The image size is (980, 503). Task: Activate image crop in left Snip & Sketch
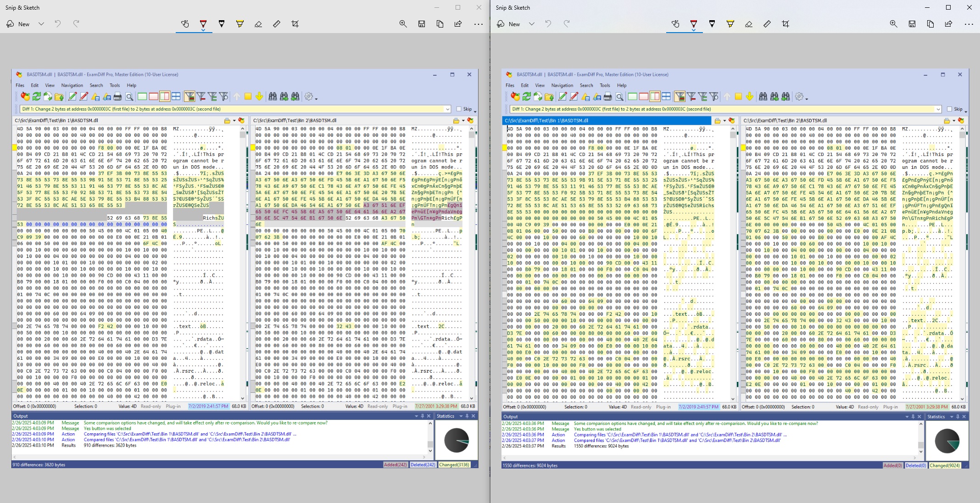[295, 24]
